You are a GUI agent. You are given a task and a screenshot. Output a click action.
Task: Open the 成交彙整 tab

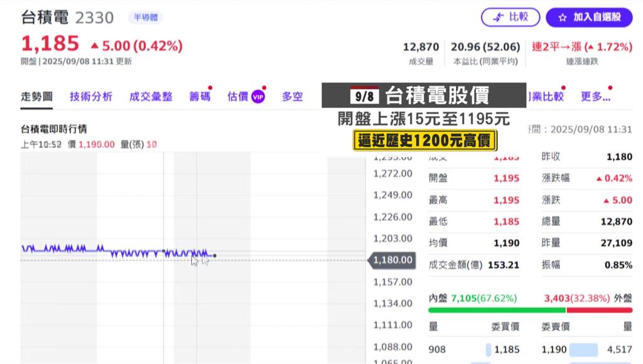click(151, 97)
